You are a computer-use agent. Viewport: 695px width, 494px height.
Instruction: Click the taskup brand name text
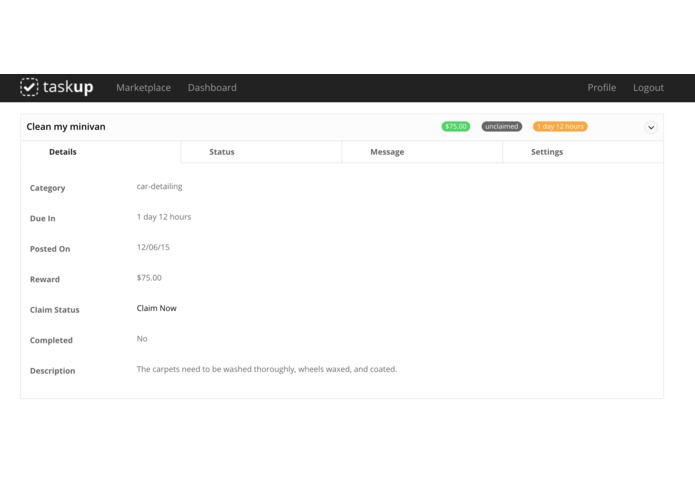pyautogui.click(x=68, y=87)
